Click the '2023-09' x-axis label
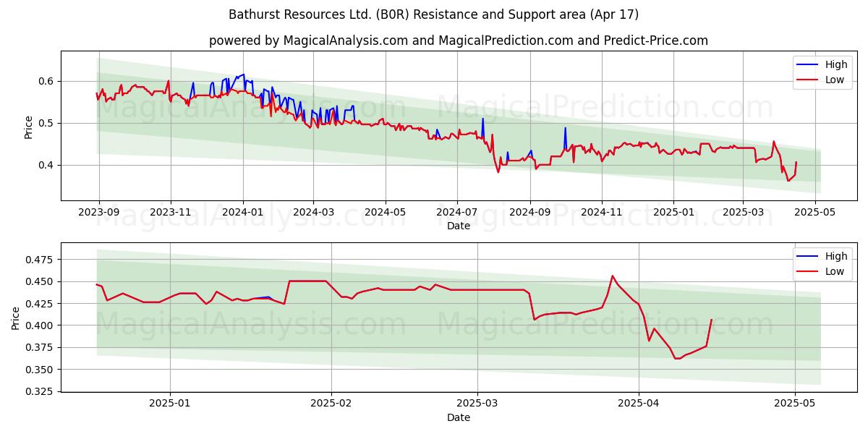The image size is (868, 434). point(99,212)
